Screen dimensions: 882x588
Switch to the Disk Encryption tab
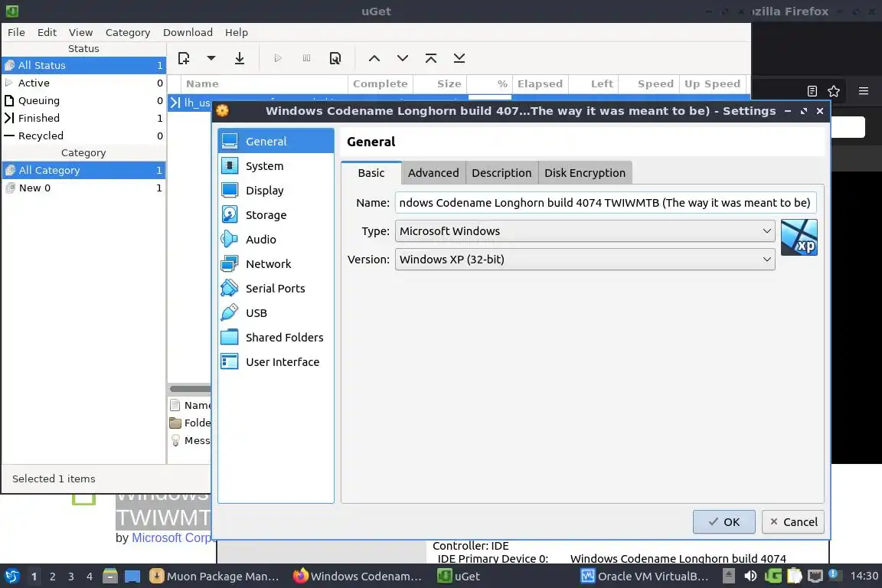click(585, 173)
